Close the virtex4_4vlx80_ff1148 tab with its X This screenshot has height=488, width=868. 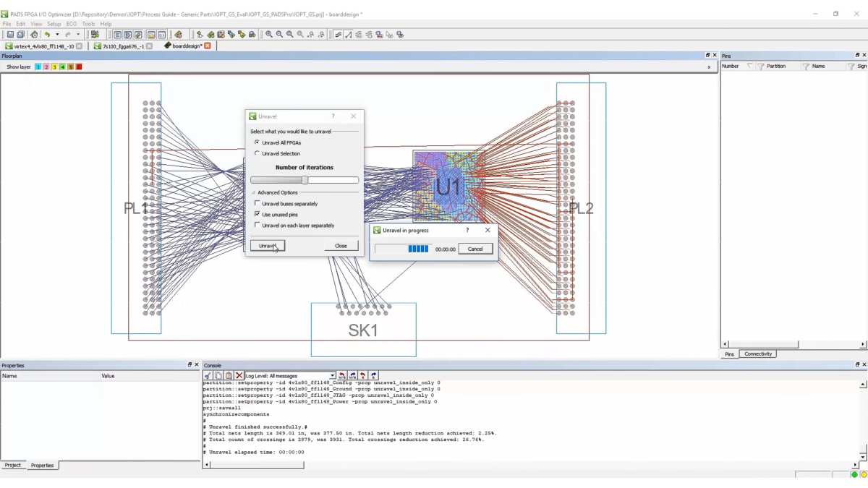pyautogui.click(x=80, y=46)
